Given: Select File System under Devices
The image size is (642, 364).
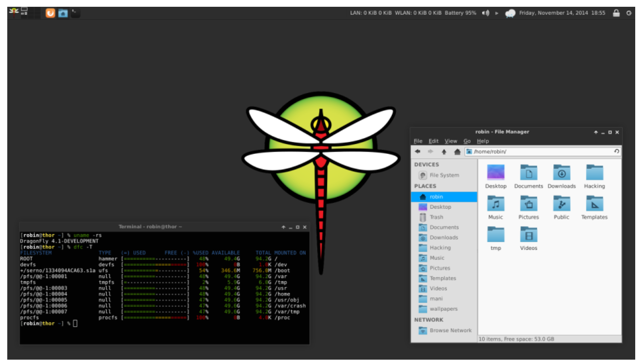Looking at the screenshot, I should click(444, 175).
